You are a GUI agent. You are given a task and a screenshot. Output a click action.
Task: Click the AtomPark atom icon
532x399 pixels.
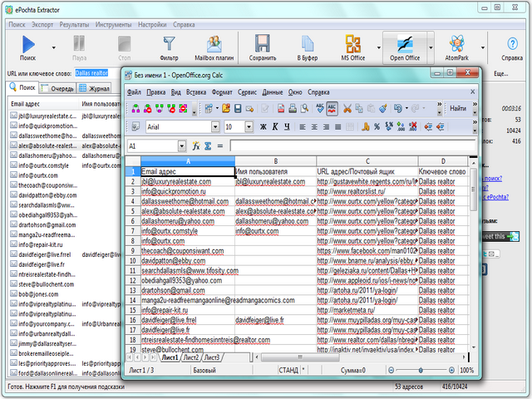(456, 44)
